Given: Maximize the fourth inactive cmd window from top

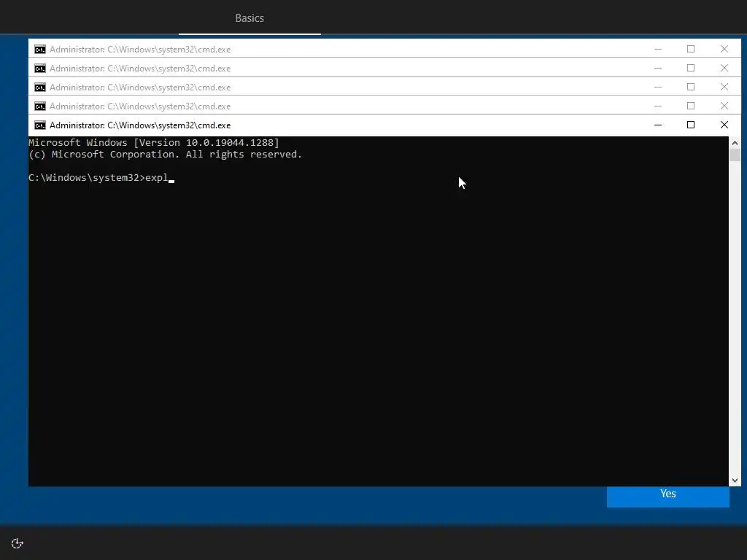Looking at the screenshot, I should pyautogui.click(x=691, y=106).
